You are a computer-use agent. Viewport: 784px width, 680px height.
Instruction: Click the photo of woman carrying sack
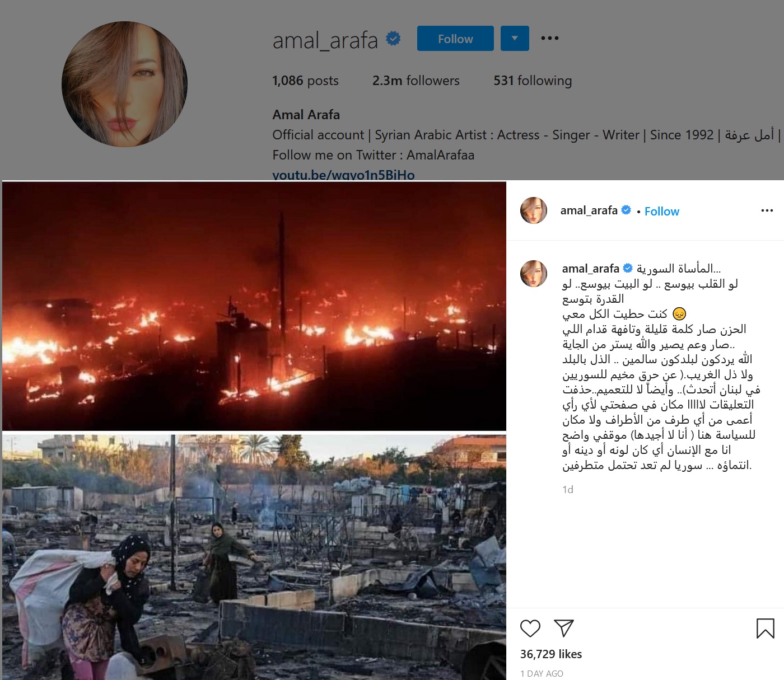[254, 557]
